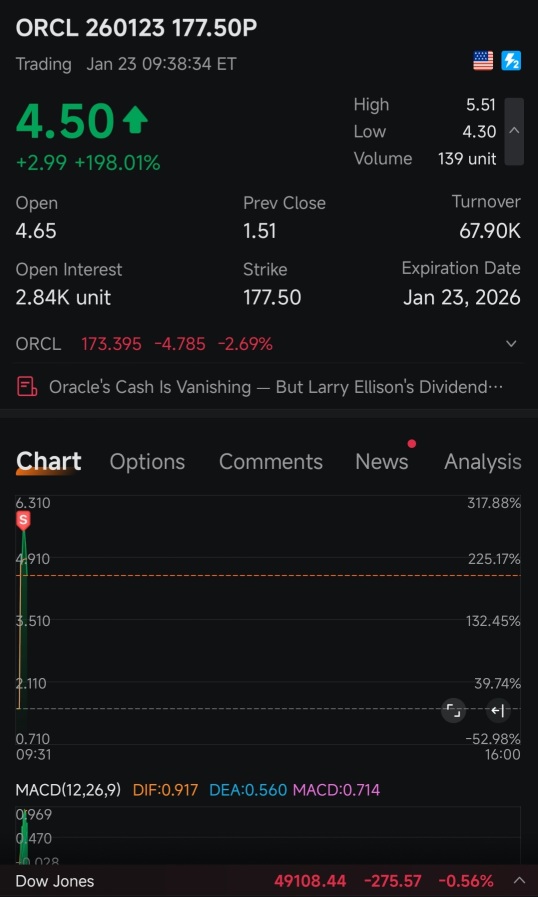The width and height of the screenshot is (538, 897).
Task: Collapse the High Low Volume details panel
Action: point(514,131)
